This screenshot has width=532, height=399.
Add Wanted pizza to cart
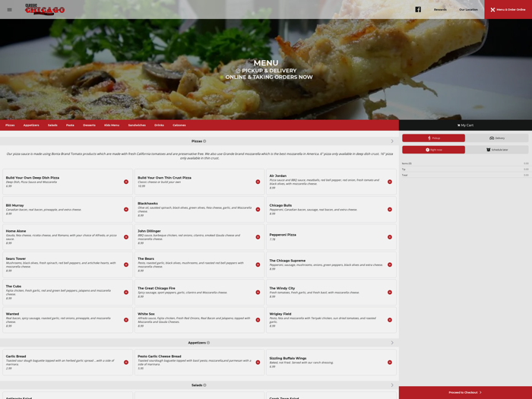[126, 320]
